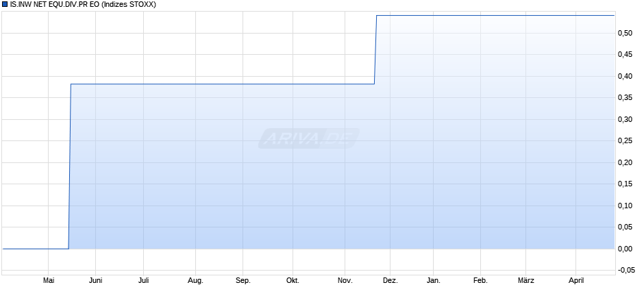This screenshot has width=644, height=298.
Task: Click the -0,05 value on the price axis
Action: click(626, 271)
